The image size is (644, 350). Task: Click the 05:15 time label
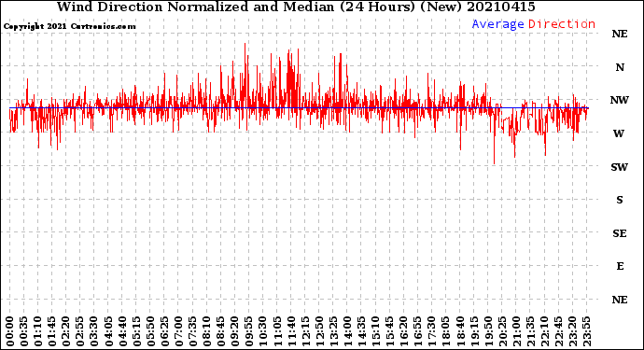tap(137, 331)
